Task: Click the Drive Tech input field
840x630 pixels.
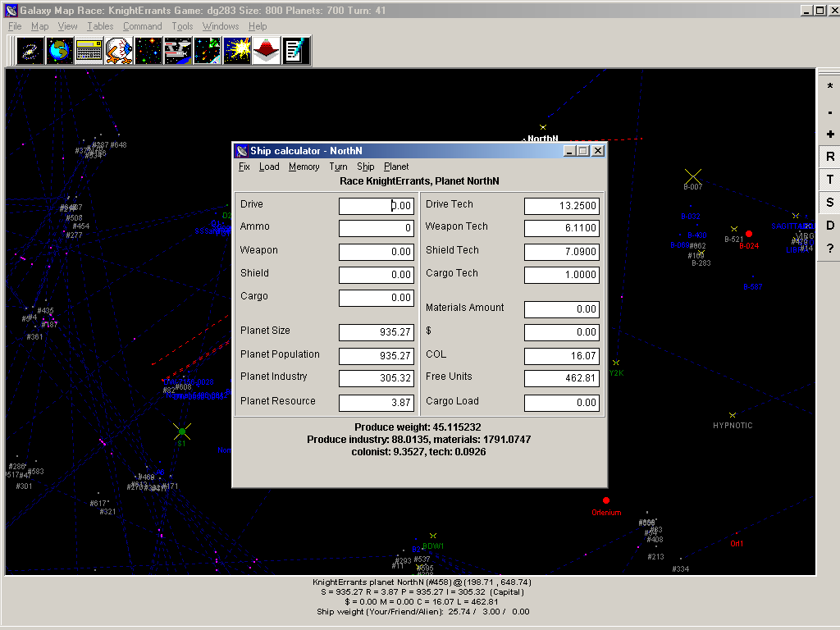Action: 561,206
